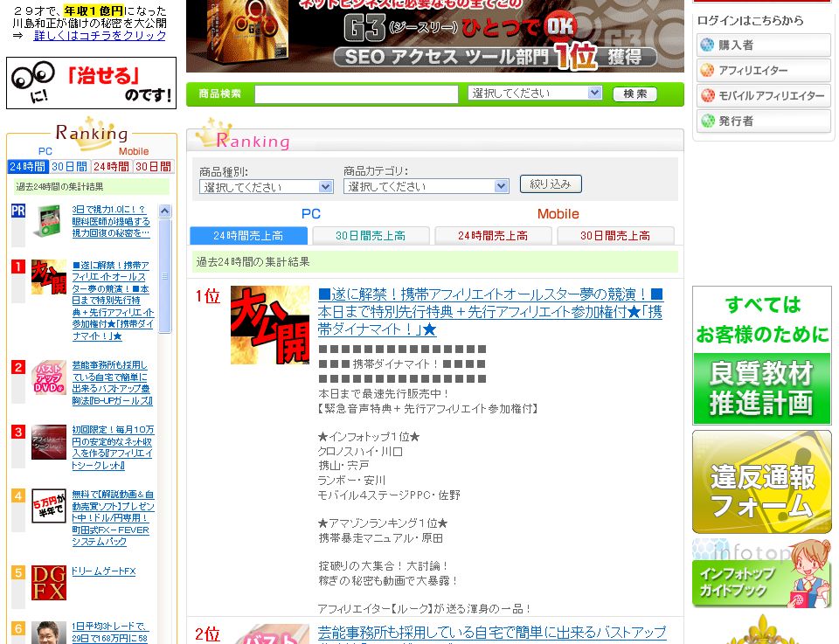This screenshot has height=644, width=839.
Task: Click the red rank 1 badge in sidebar
Action: pyautogui.click(x=18, y=267)
